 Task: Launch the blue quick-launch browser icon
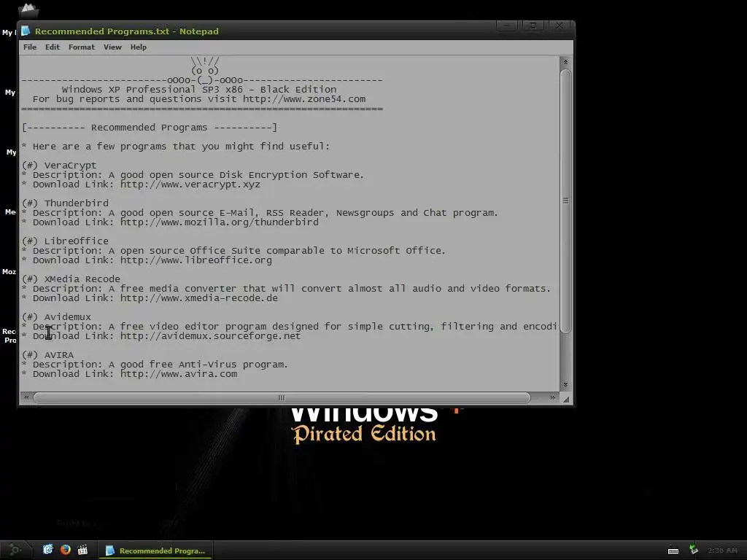[x=47, y=550]
